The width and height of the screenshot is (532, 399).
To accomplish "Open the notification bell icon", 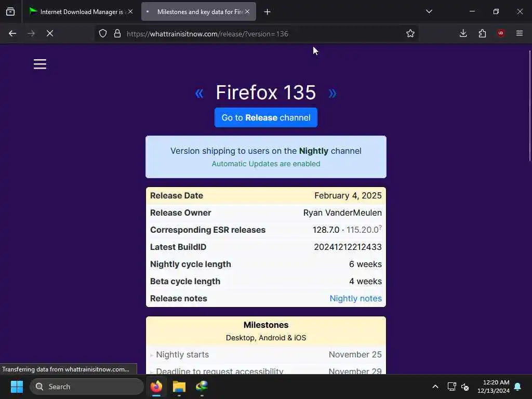I will click(518, 387).
